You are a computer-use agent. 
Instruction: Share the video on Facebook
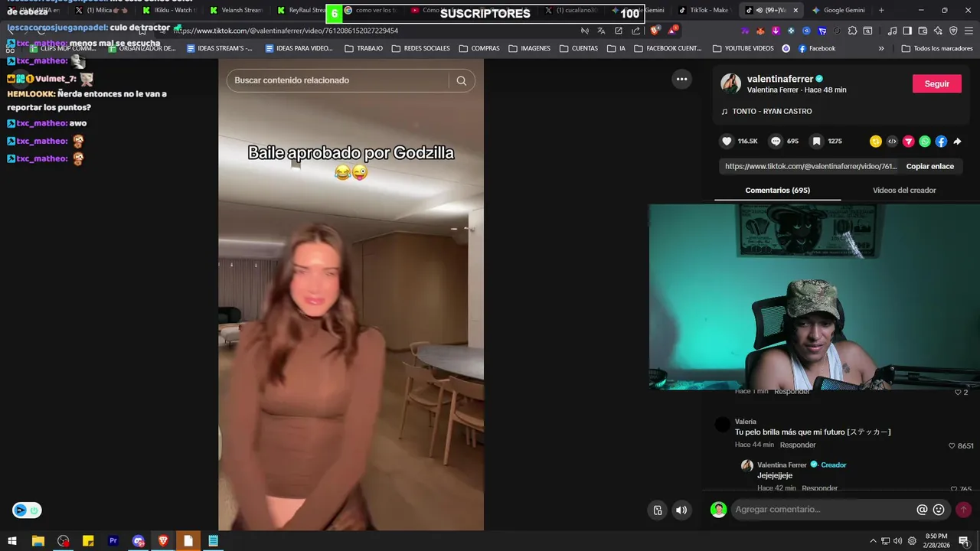coord(941,141)
